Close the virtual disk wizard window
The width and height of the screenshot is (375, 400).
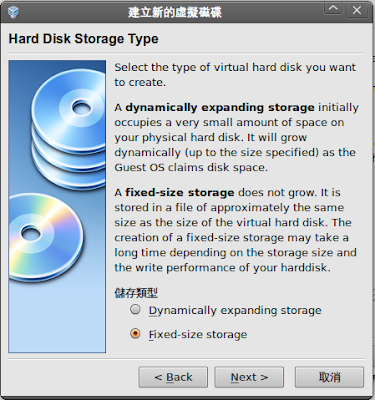click(357, 10)
